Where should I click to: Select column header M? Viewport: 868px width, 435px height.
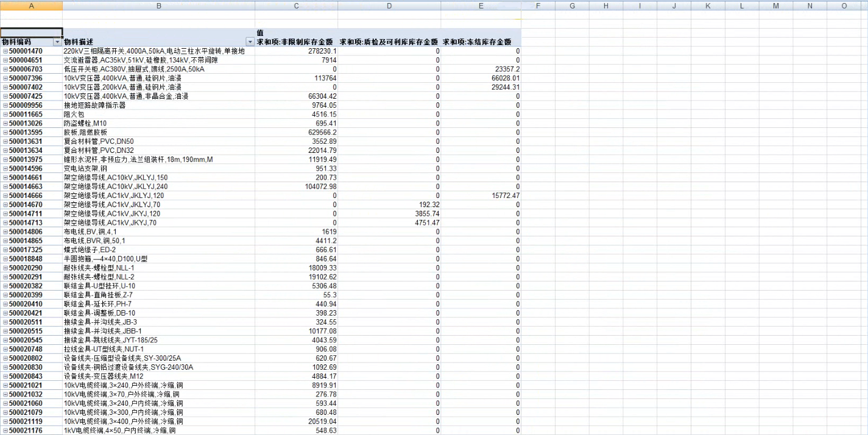(x=775, y=5)
